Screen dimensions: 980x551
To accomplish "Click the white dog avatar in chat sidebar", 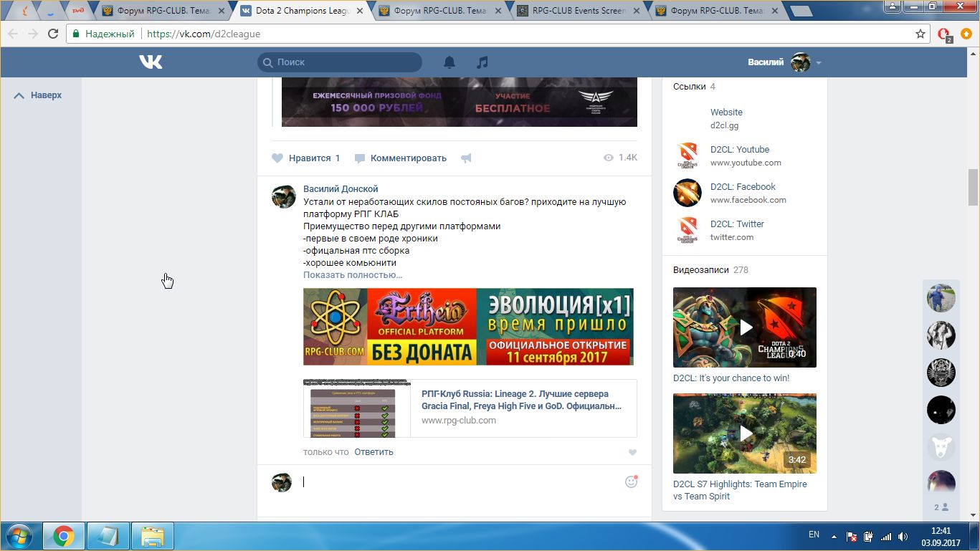I will [941, 447].
